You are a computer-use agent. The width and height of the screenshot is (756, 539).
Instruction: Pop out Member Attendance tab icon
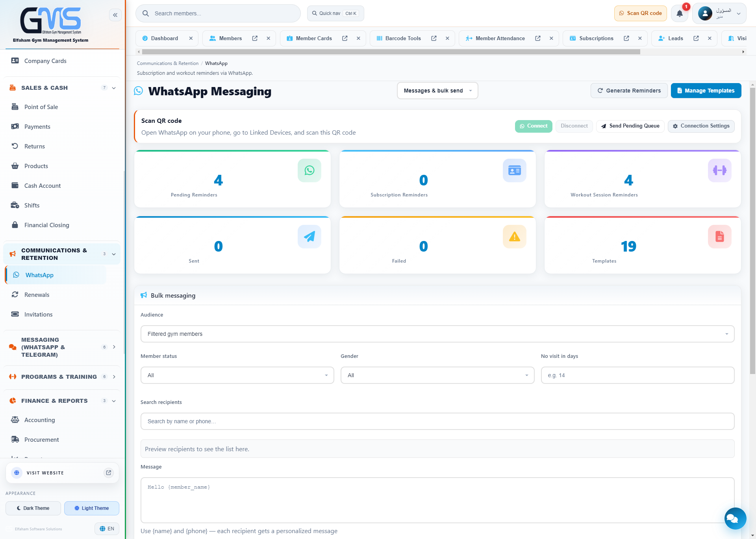click(537, 38)
